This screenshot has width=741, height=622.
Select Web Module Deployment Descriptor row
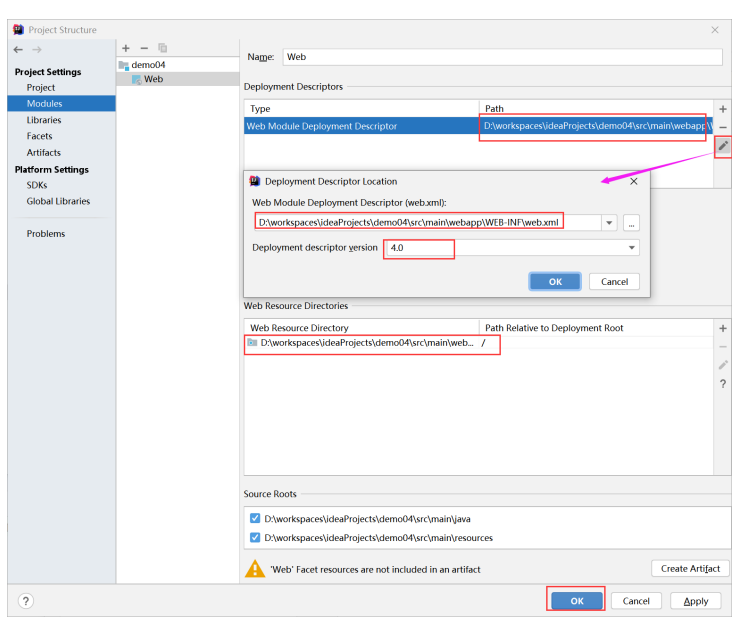tap(478, 126)
